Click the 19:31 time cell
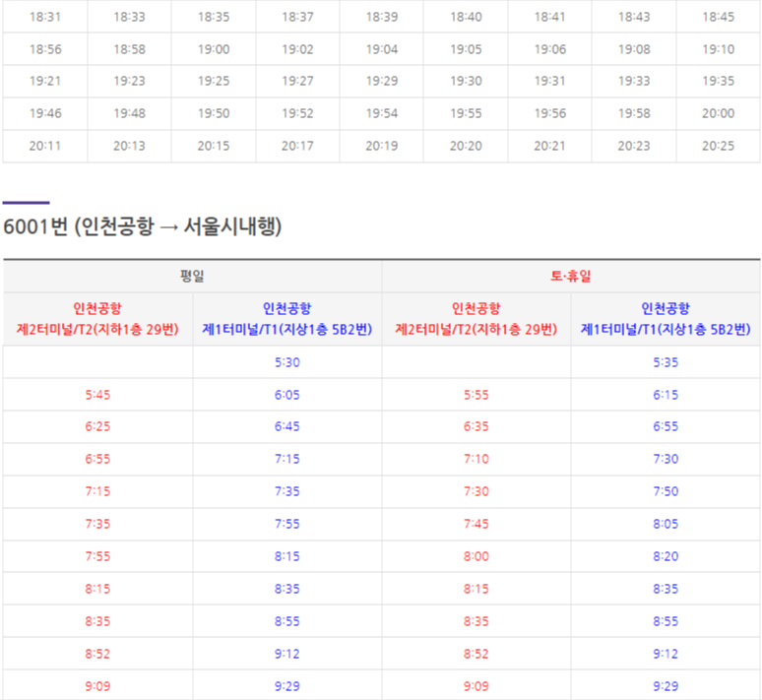Image resolution: width=762 pixels, height=700 pixels. [x=549, y=81]
